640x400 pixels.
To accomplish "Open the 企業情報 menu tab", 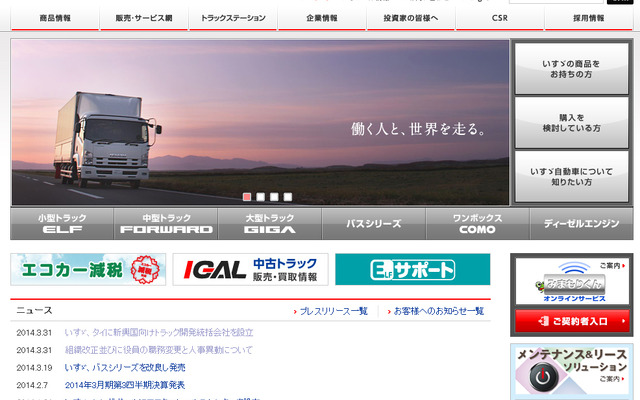I will (x=322, y=18).
